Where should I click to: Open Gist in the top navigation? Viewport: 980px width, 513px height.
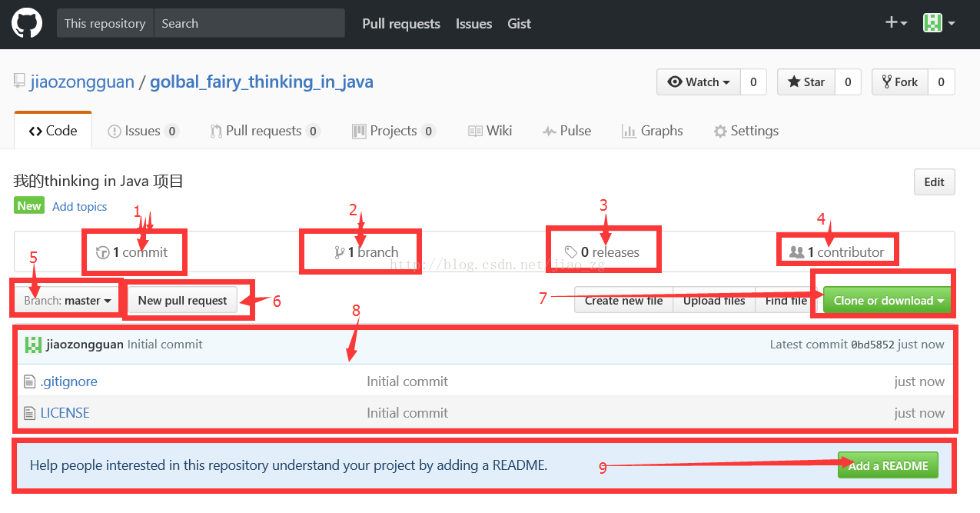(519, 24)
